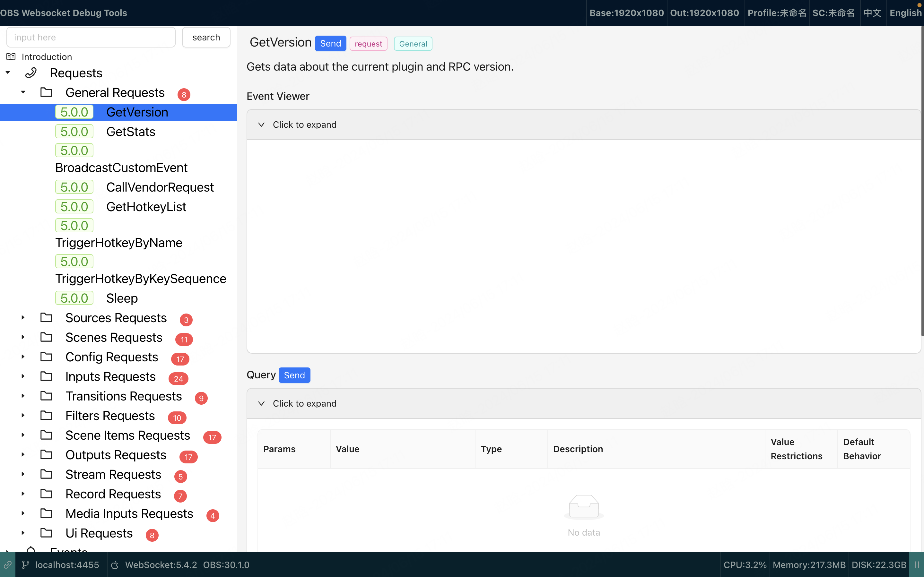Open the CallVendorRequest item
The width and height of the screenshot is (924, 577).
tap(160, 187)
